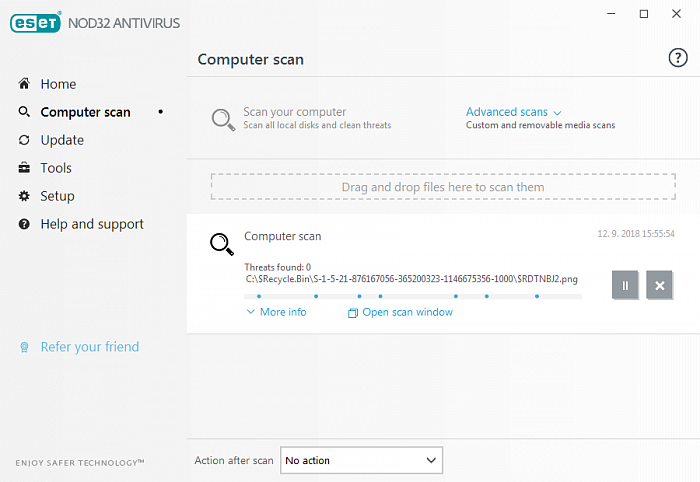Click the Scan your computer magnifier icon
Screen dimensions: 700x482
click(223, 120)
